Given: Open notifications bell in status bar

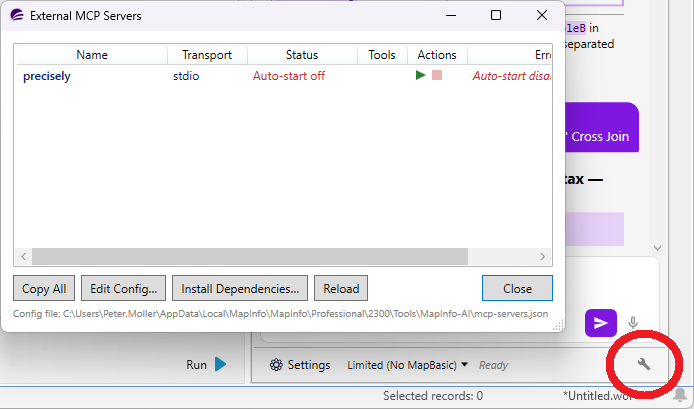Looking at the screenshot, I should coord(680,395).
